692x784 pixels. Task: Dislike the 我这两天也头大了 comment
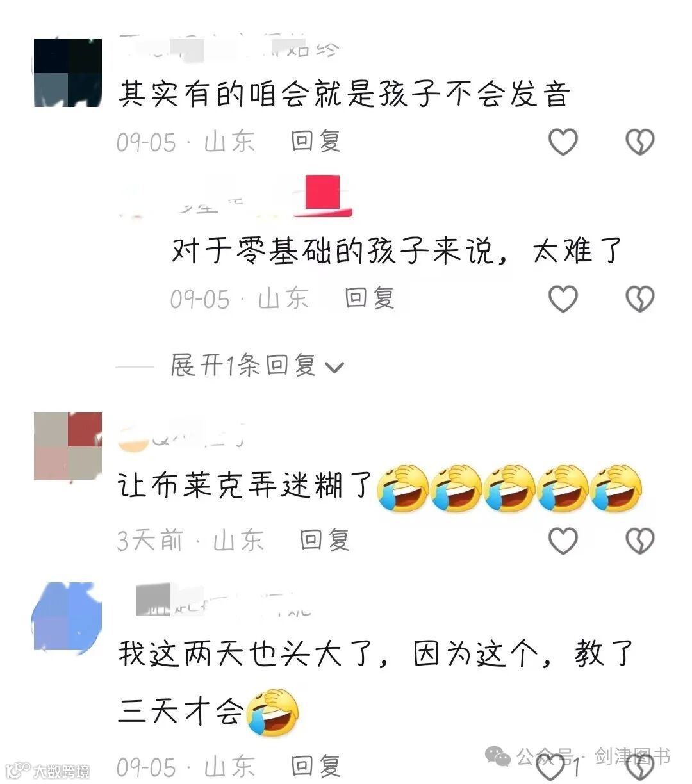click(639, 766)
